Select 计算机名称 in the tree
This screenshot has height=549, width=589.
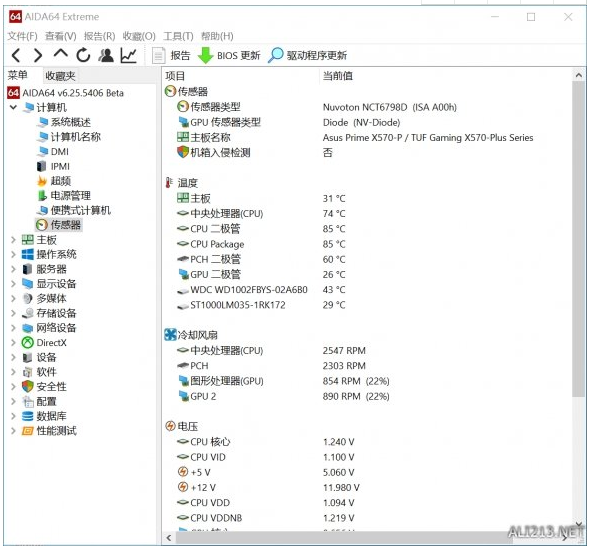coord(69,137)
